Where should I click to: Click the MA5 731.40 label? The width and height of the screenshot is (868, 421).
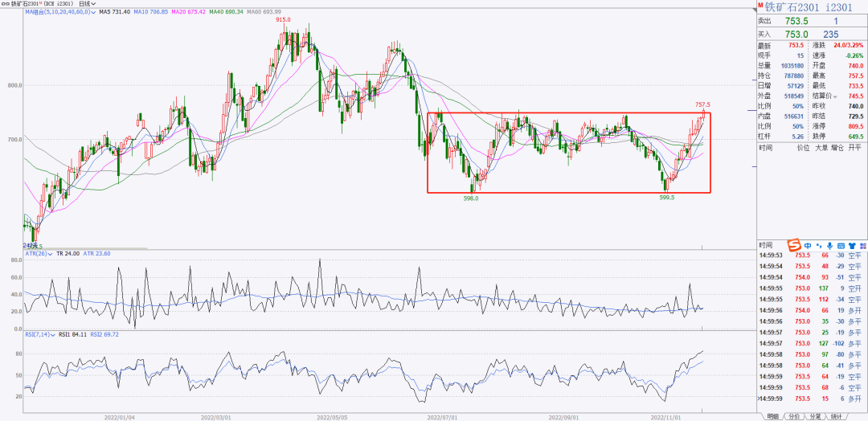(114, 11)
